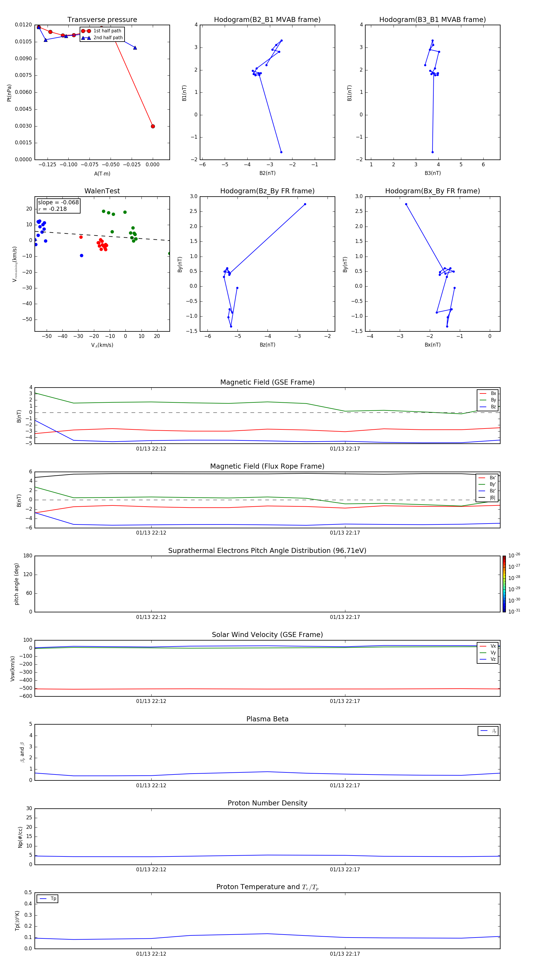
Task: Click the 'Bz(nT)' x-axis label
Action: [x=267, y=345]
